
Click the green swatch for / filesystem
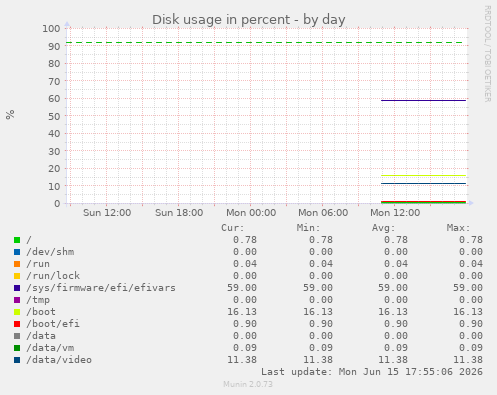click(x=17, y=240)
